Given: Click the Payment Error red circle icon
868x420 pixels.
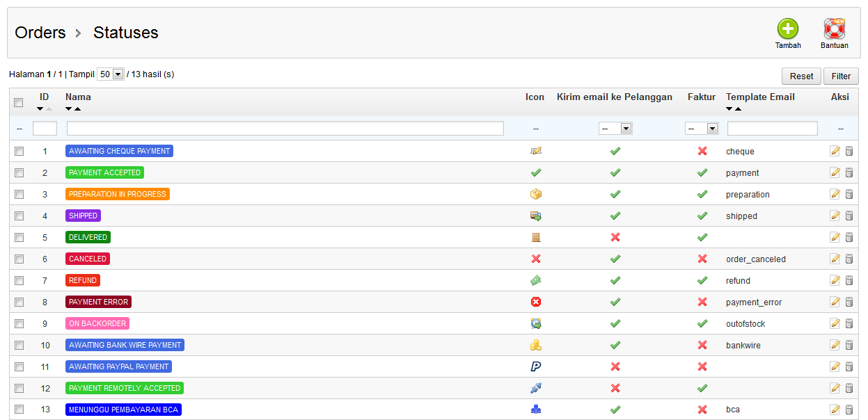Looking at the screenshot, I should [x=535, y=302].
